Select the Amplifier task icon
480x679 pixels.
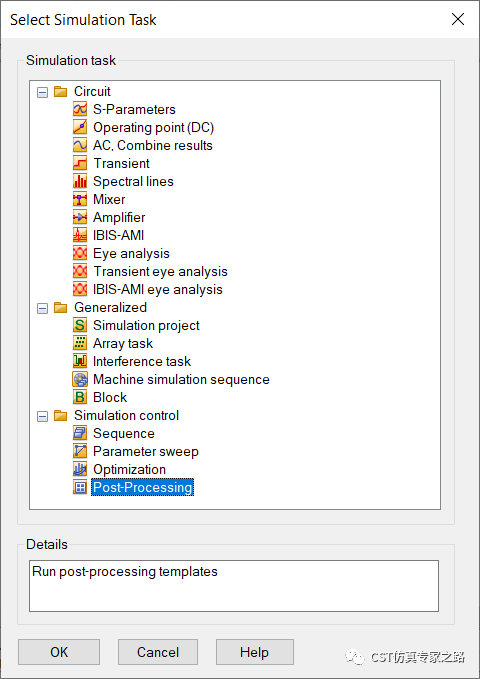coord(80,217)
